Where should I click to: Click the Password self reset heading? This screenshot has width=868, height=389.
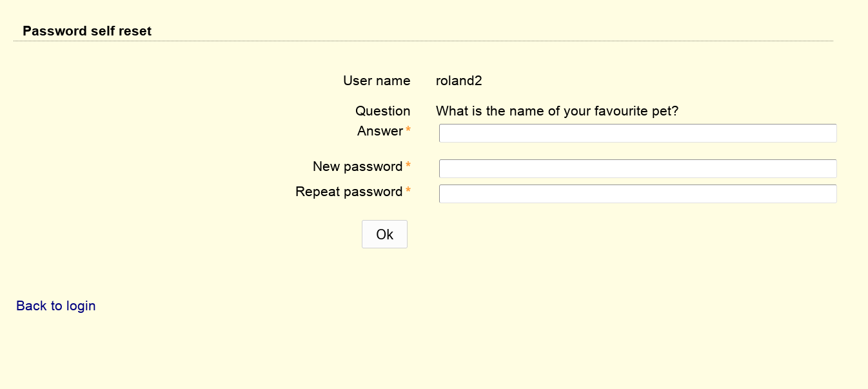coord(87,31)
